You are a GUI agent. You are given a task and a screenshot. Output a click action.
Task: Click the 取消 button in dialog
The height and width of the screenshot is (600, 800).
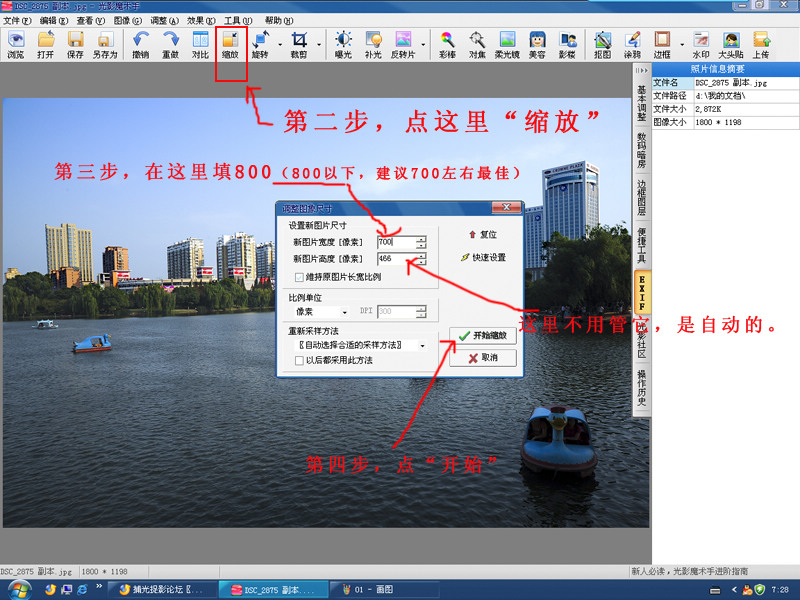[x=482, y=358]
